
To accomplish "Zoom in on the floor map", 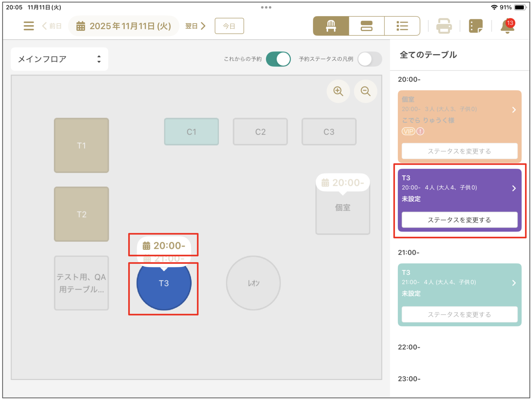I will coord(338,91).
